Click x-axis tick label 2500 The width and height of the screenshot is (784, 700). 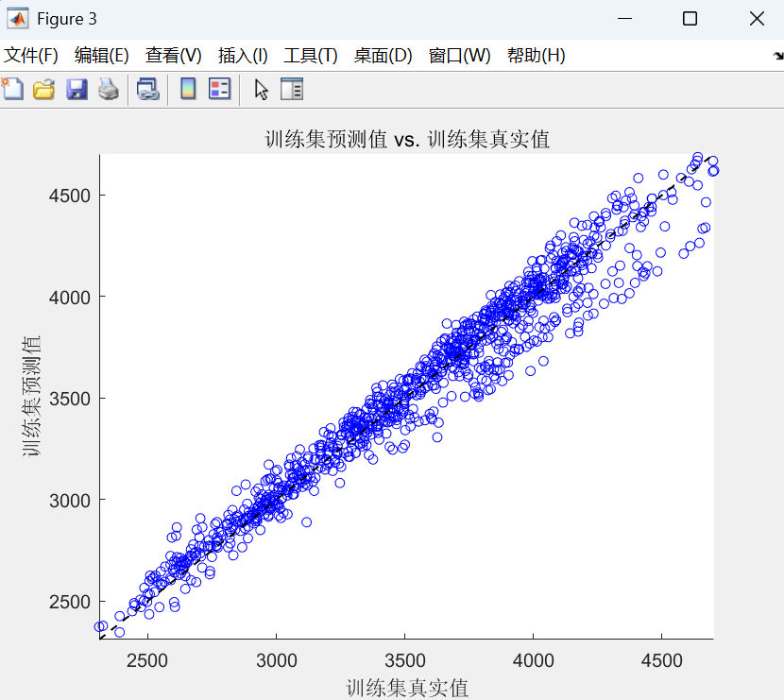(147, 660)
